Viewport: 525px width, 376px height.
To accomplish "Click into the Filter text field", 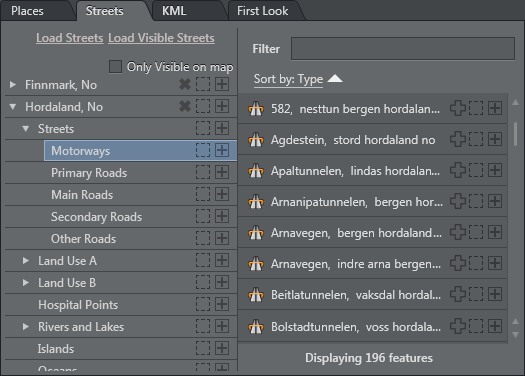I will point(403,49).
